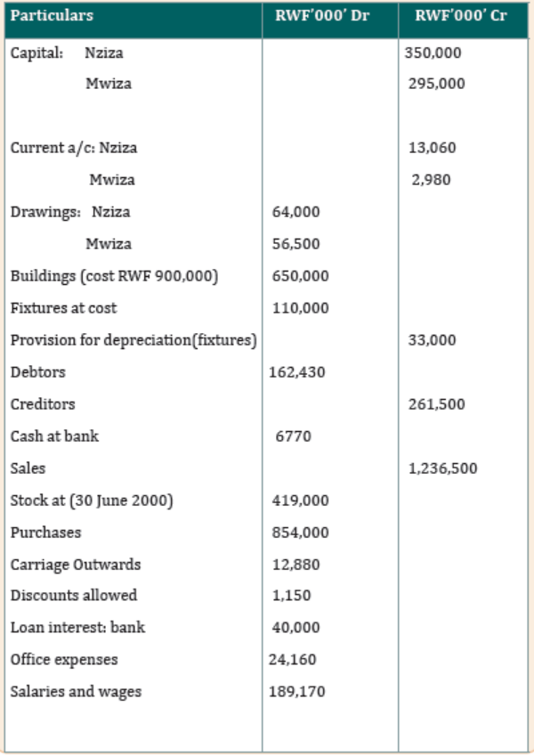Select the RWF'000' Cr column header

click(x=461, y=16)
